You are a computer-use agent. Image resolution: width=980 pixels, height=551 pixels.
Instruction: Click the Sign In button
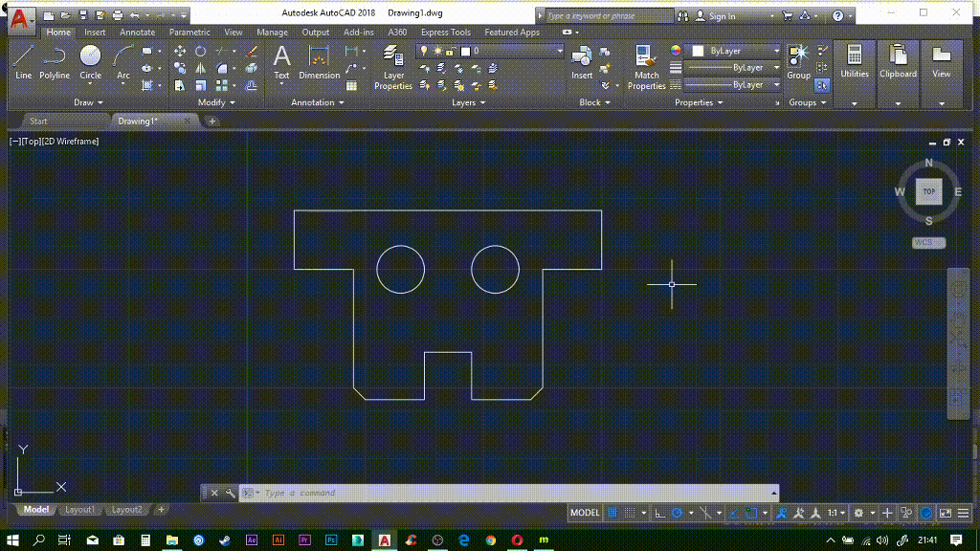coord(716,16)
